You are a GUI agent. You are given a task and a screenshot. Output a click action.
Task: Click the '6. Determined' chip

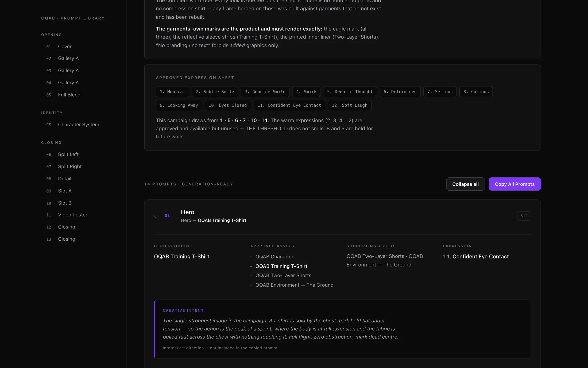coord(400,92)
